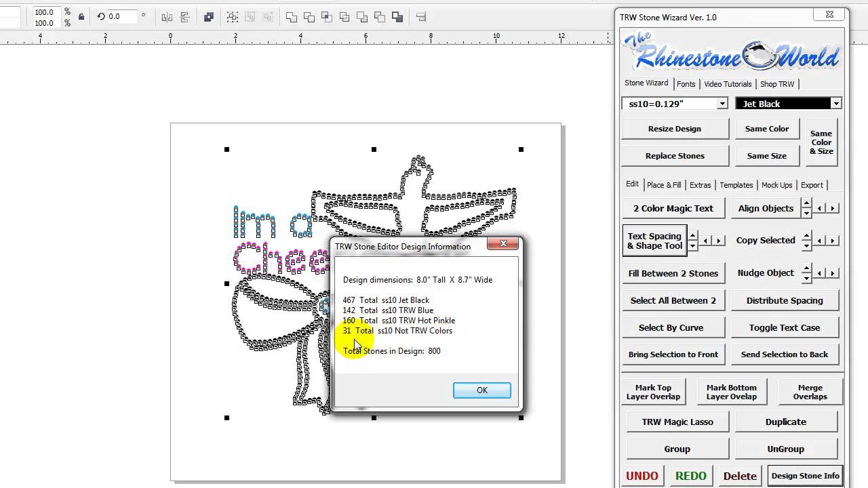Click the Toggle Text Case button

785,327
